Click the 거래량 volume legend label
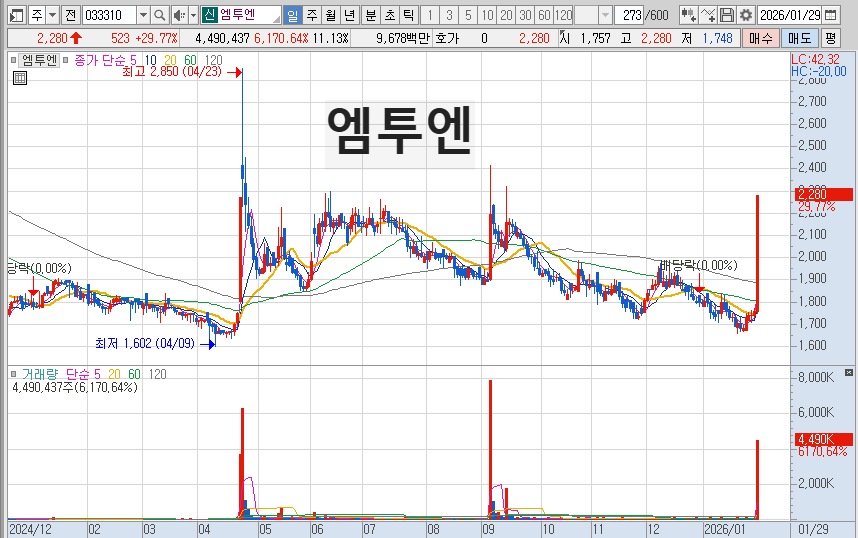This screenshot has width=858, height=538. pos(39,374)
